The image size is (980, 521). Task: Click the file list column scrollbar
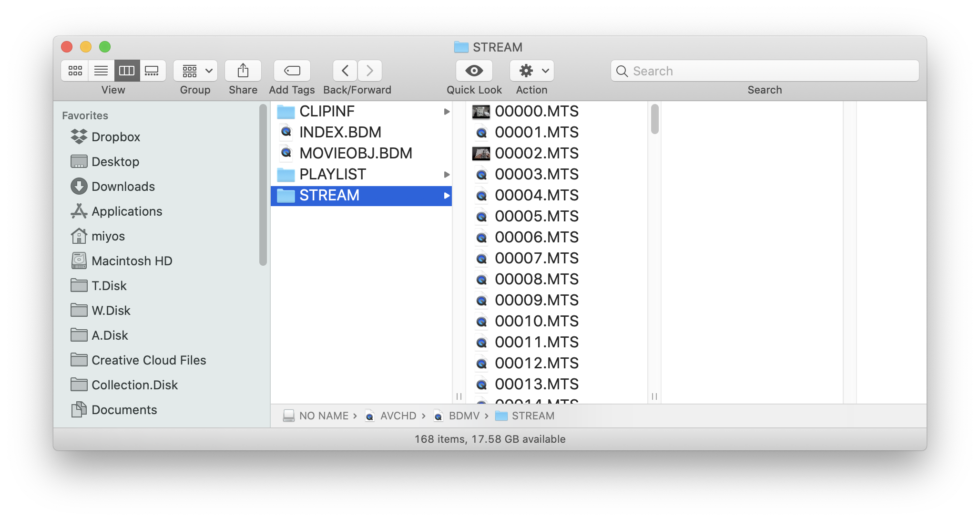click(654, 119)
